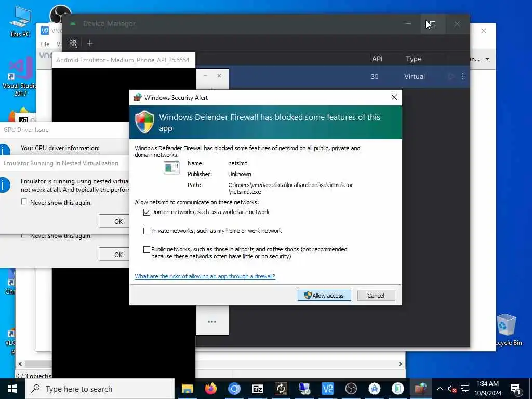The image size is (532, 399).
Task: Select the API column header
Action: [377, 59]
